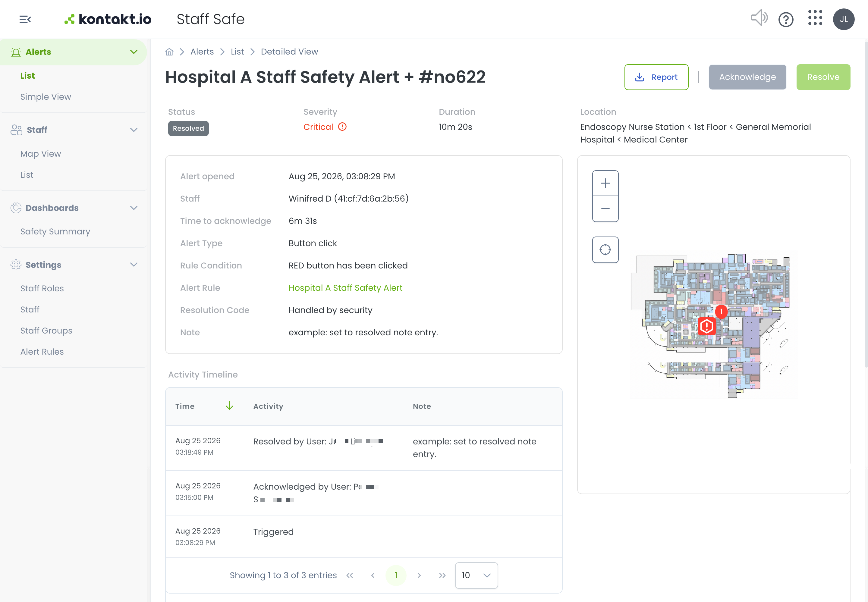Viewport: 868px width, 602px height.
Task: Zoom in on the floor map
Action: point(605,183)
